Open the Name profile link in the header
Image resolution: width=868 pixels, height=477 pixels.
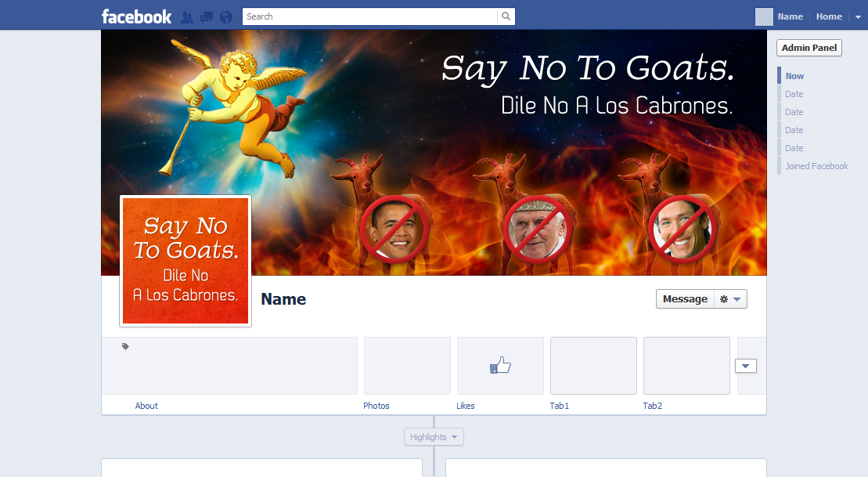click(790, 16)
